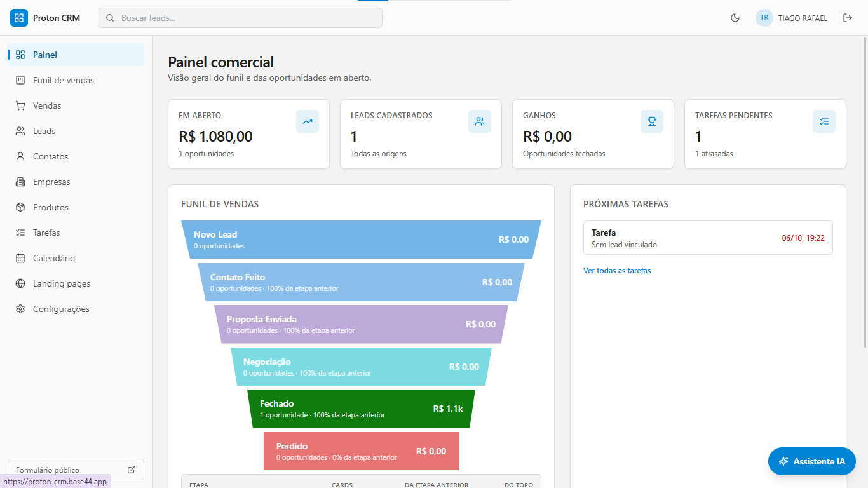Click the "Oportunidades fechadas" text
The image size is (868, 488).
[564, 154]
